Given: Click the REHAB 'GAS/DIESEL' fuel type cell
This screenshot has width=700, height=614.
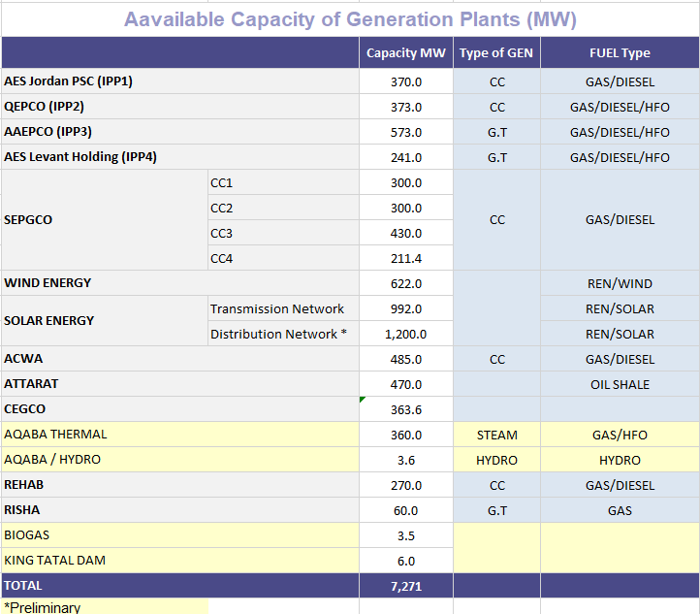Looking at the screenshot, I should pos(620,485).
